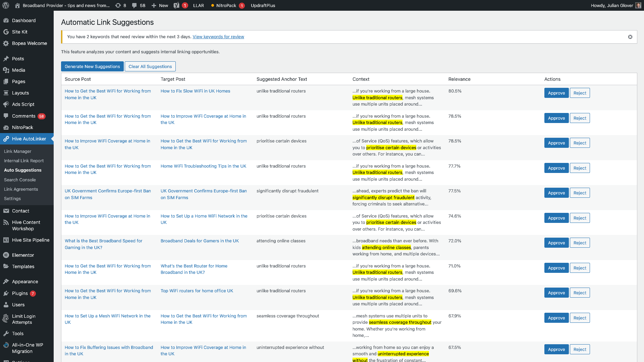644x362 pixels.
Task: Click Generate New Suggestions
Action: pos(92,66)
